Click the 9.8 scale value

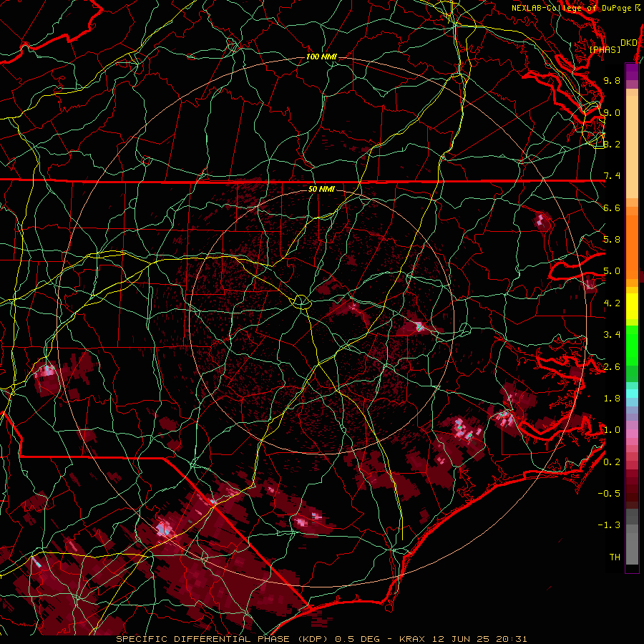pos(612,80)
